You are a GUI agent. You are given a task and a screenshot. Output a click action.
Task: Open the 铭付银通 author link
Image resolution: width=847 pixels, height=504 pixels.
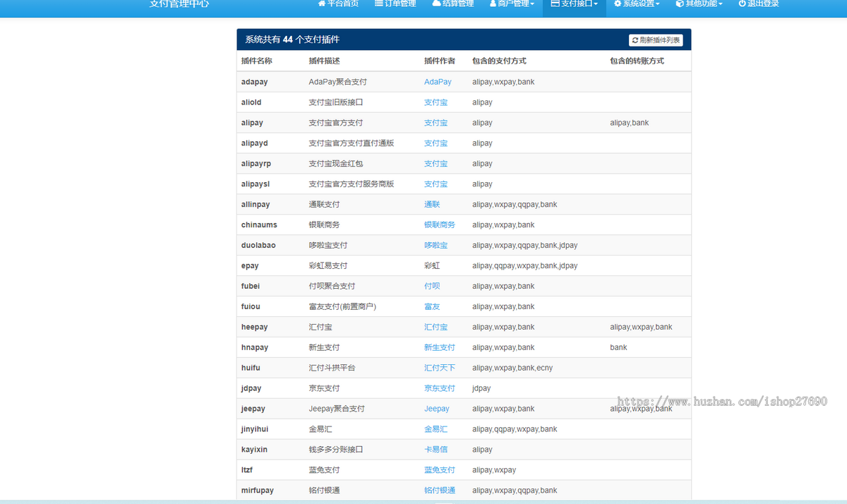coord(440,491)
